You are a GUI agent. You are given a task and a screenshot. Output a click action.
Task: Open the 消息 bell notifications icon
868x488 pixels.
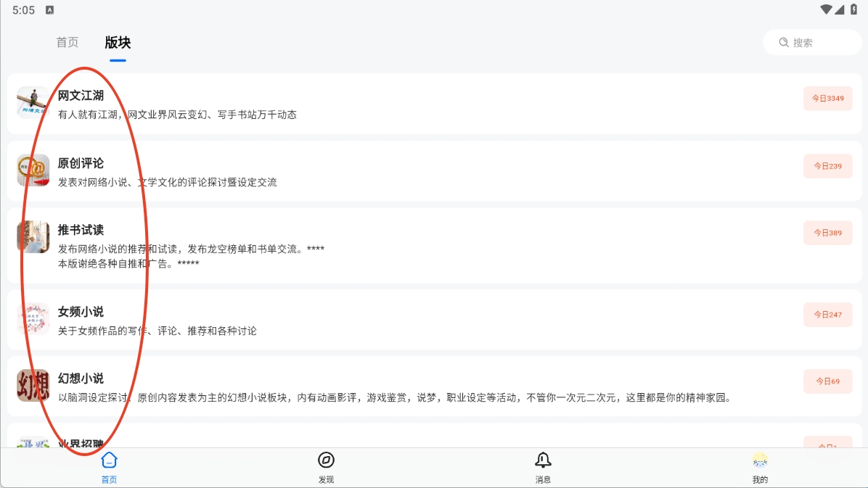(543, 460)
